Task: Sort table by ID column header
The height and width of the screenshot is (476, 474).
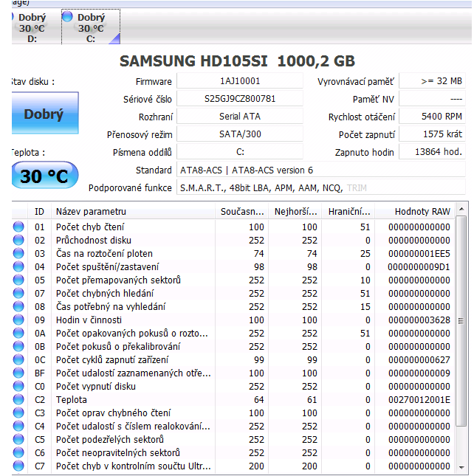Action: point(39,211)
